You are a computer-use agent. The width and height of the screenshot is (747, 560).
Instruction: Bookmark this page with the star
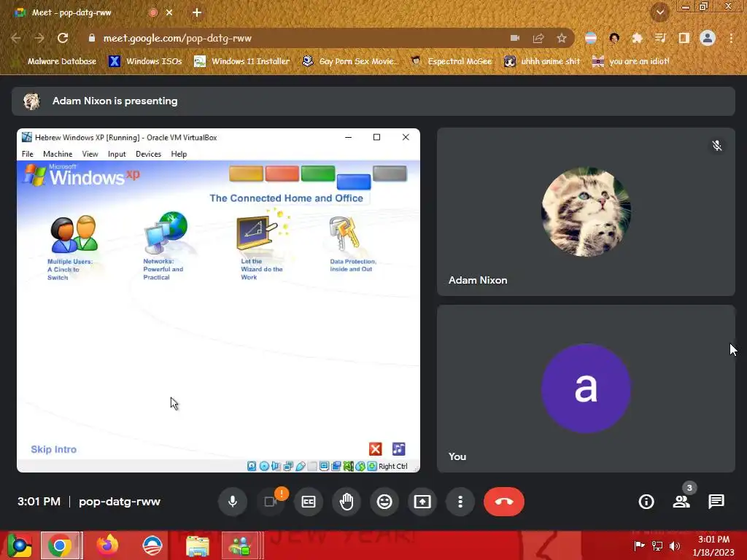pyautogui.click(x=562, y=38)
